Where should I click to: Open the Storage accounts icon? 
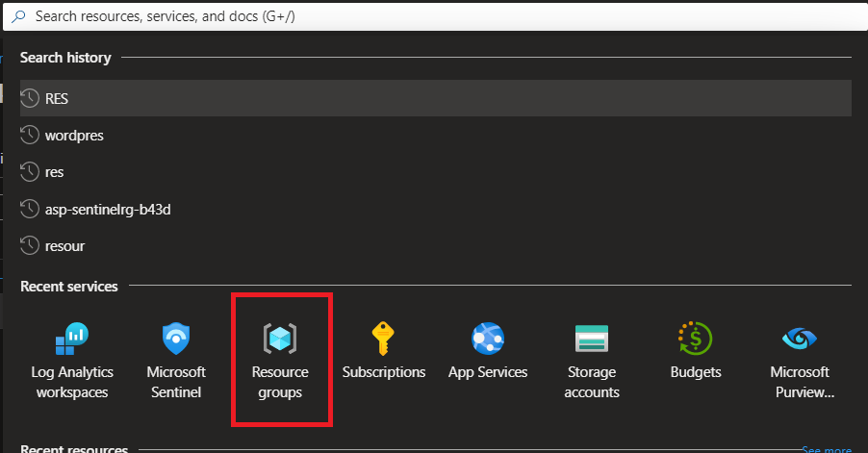592,339
